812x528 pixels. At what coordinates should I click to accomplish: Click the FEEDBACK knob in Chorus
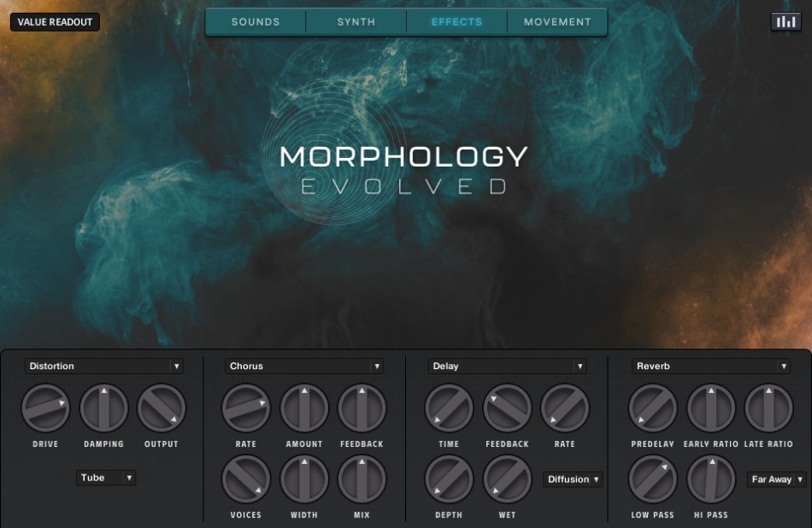tap(362, 408)
